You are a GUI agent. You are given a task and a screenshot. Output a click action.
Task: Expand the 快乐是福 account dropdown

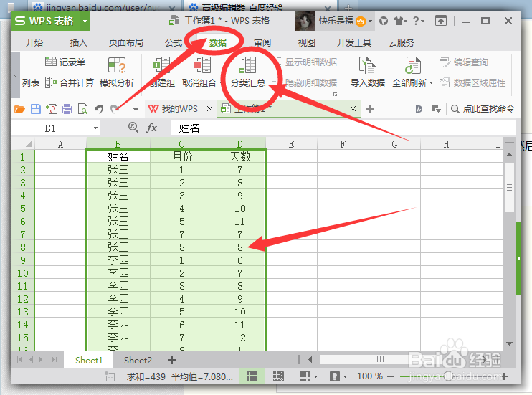[x=370, y=21]
